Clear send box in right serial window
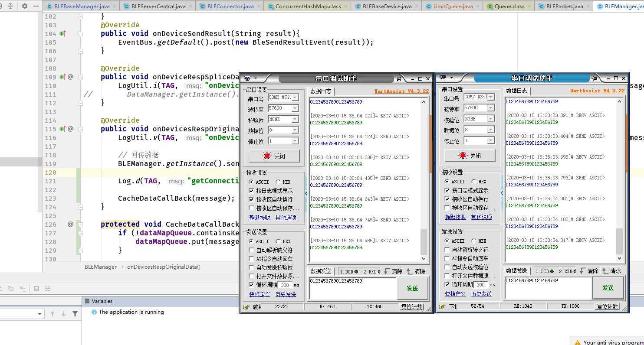644x345 pixels. pos(611,271)
